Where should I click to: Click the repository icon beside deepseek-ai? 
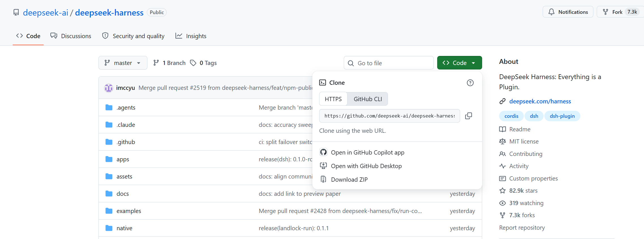click(16, 12)
